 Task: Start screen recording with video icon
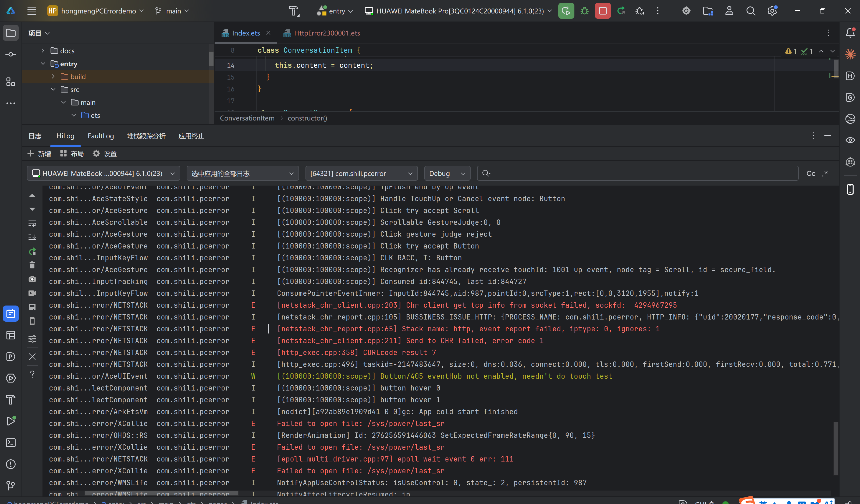32,293
